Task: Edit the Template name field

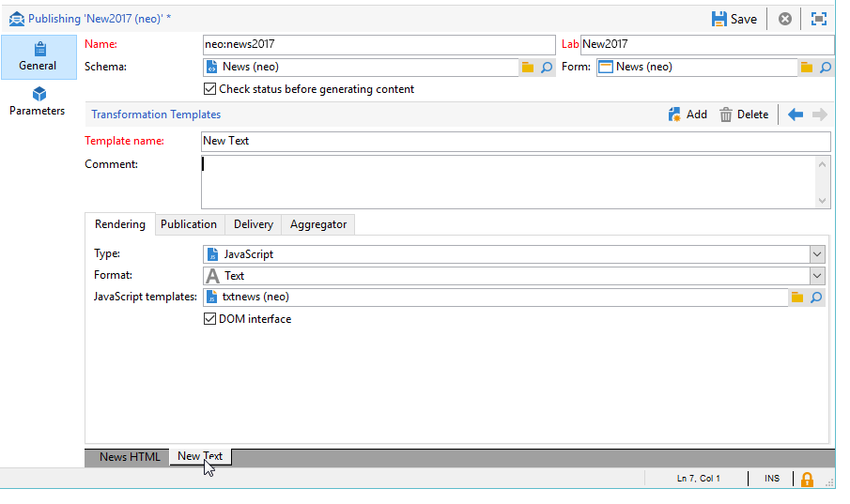Action: point(516,142)
